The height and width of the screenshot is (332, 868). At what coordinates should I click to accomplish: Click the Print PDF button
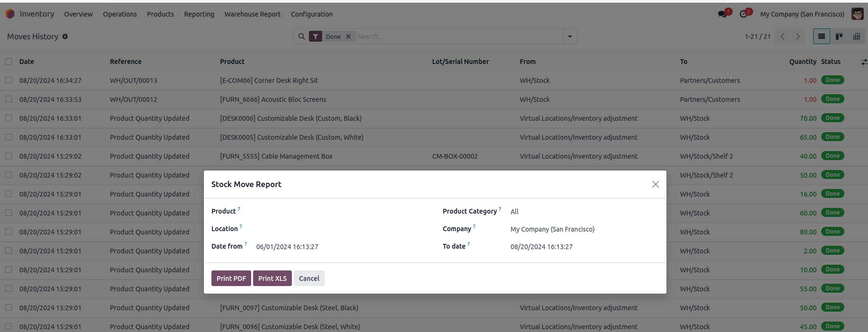pyautogui.click(x=231, y=278)
